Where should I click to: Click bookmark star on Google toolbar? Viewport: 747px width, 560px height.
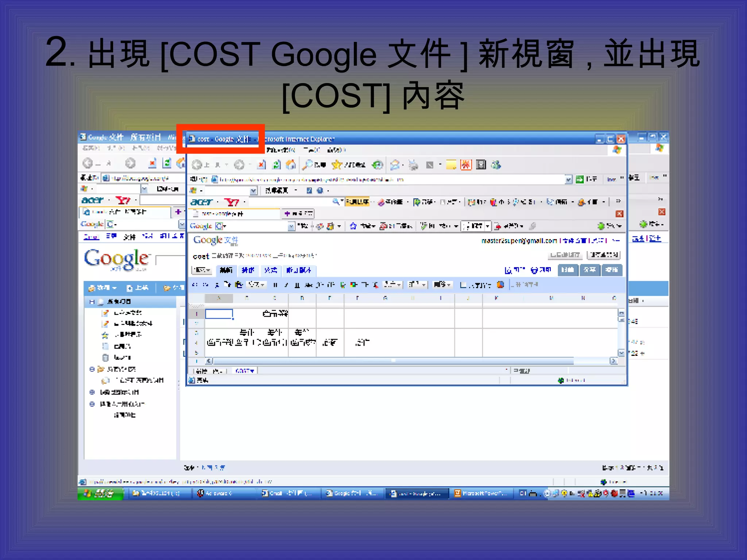click(x=353, y=226)
